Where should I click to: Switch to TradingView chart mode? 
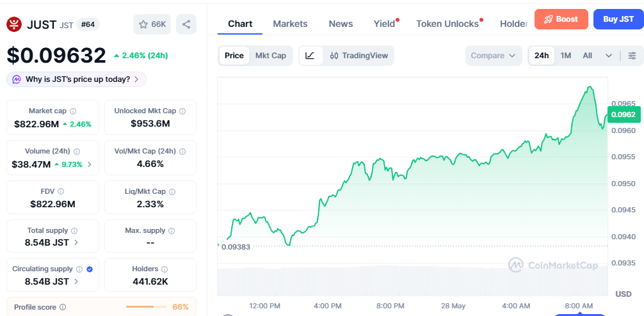pyautogui.click(x=359, y=56)
